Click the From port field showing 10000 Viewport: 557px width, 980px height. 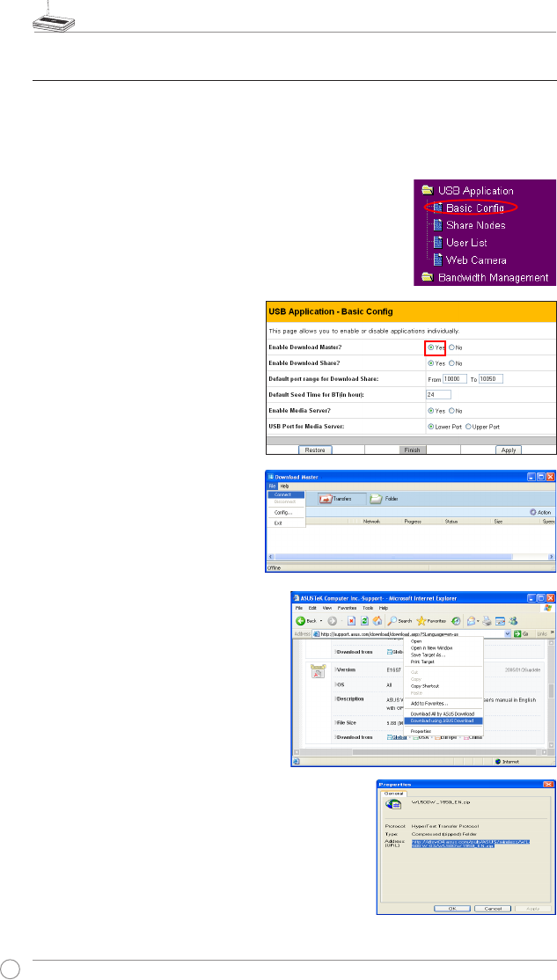455,379
